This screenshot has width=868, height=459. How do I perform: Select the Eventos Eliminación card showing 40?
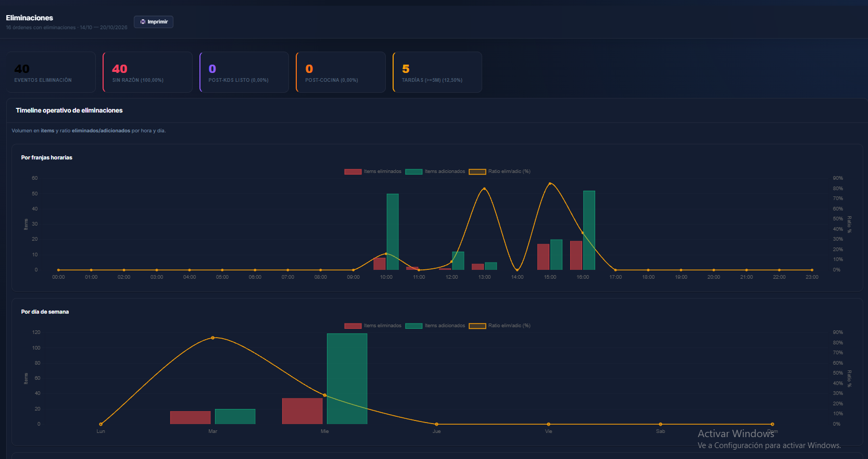[51, 72]
